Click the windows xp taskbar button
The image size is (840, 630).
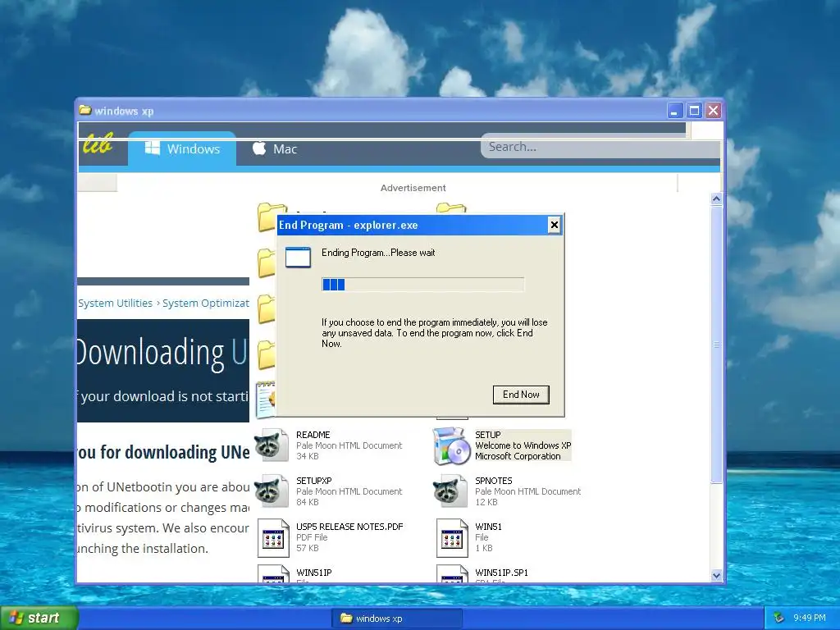click(397, 619)
